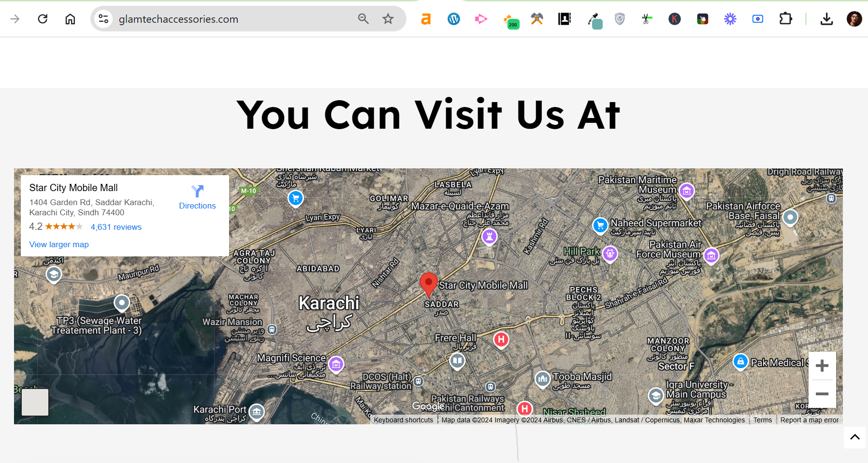868x463 pixels.
Task: Open the purple starburst extension icon
Action: (x=730, y=19)
